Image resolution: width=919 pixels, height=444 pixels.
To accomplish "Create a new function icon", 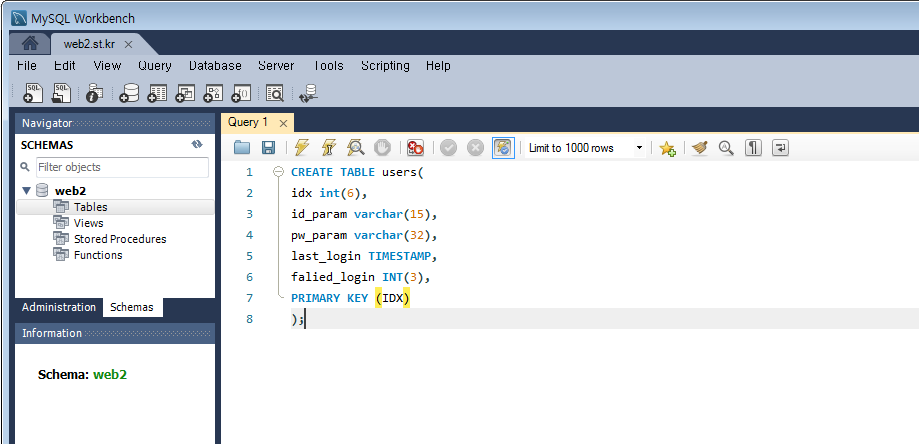I will (x=241, y=93).
